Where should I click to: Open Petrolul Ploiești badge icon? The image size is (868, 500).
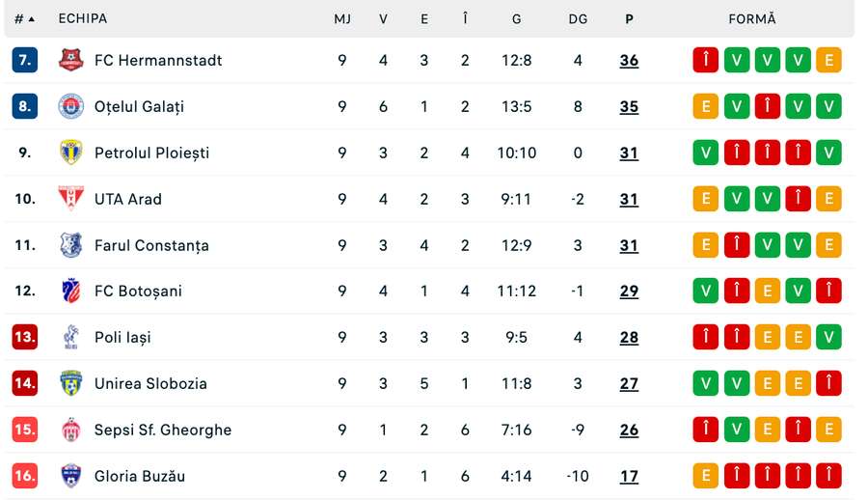coord(70,153)
